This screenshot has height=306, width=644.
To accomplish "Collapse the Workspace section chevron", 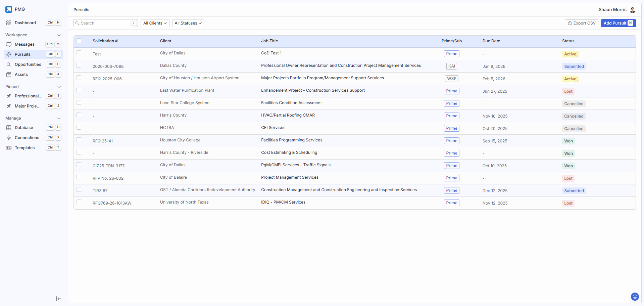I will coord(59,35).
